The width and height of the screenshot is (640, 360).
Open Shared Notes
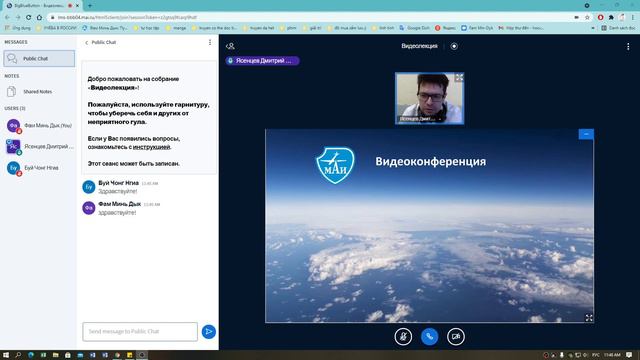(x=38, y=91)
